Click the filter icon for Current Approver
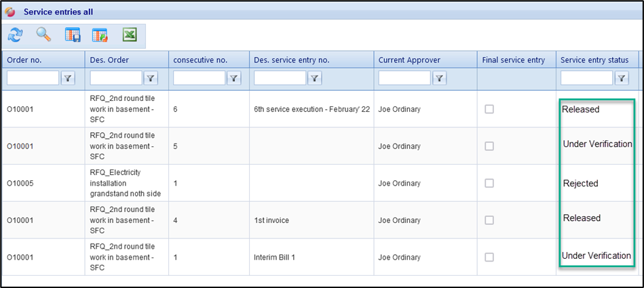This screenshot has height=288, width=644. [x=440, y=79]
